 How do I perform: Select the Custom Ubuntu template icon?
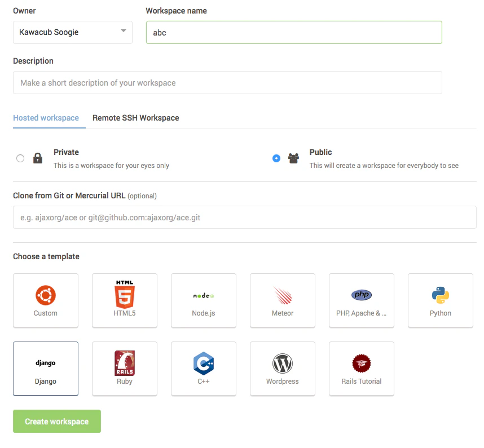46,295
